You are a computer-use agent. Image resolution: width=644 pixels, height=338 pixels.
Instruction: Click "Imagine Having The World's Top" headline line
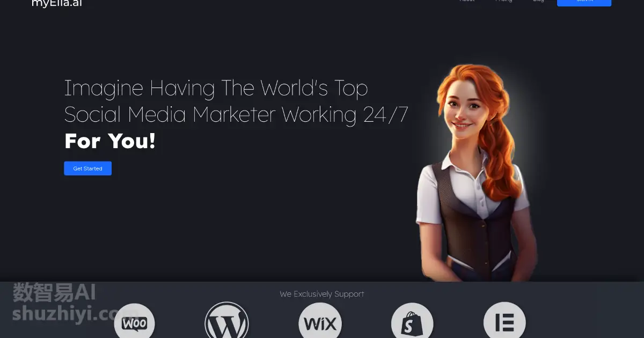point(216,89)
